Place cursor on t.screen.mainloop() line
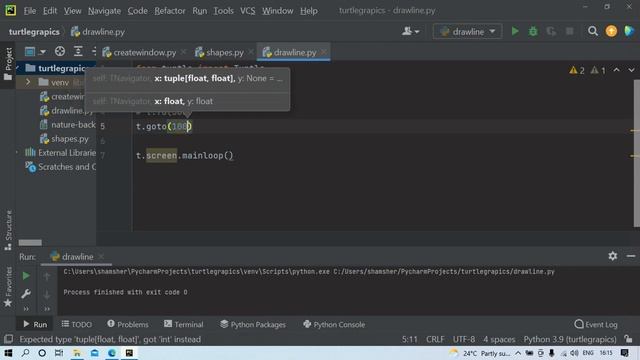The height and width of the screenshot is (360, 640). click(184, 156)
